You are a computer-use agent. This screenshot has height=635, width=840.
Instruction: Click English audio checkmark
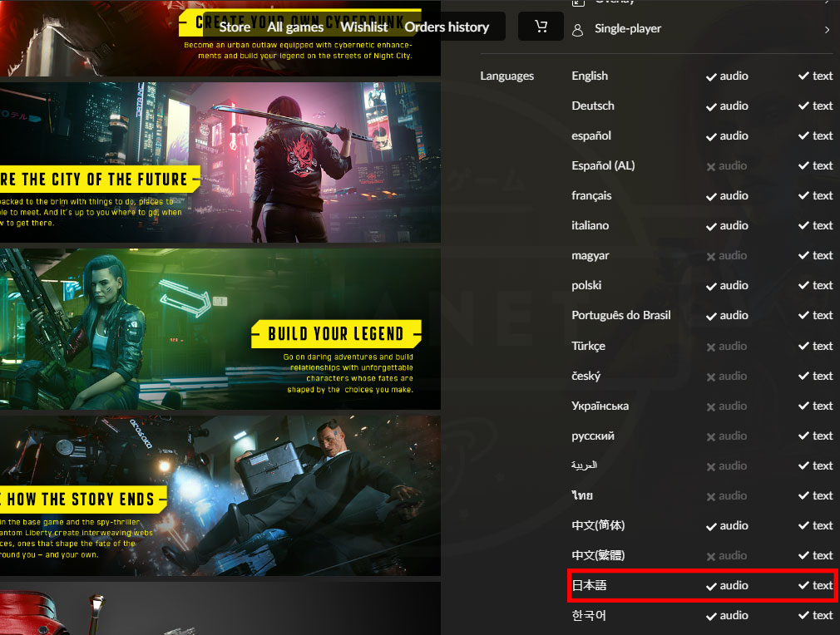point(711,76)
